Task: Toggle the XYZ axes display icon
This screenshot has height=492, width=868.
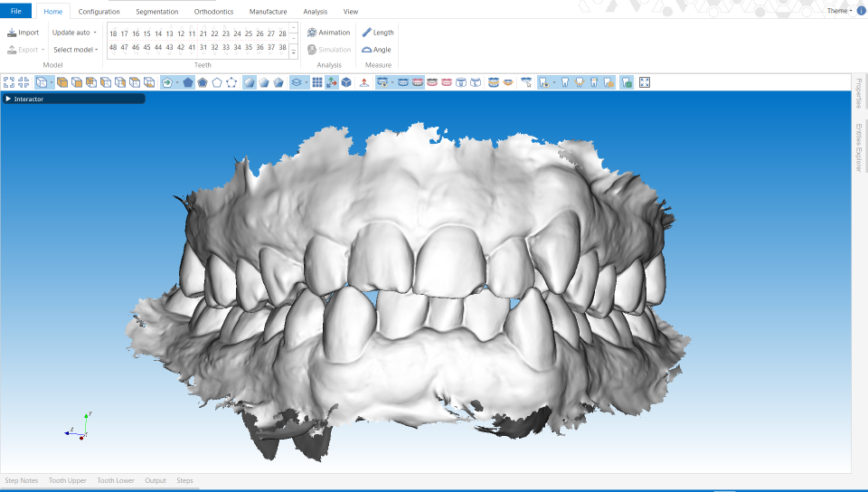Action: [x=332, y=82]
